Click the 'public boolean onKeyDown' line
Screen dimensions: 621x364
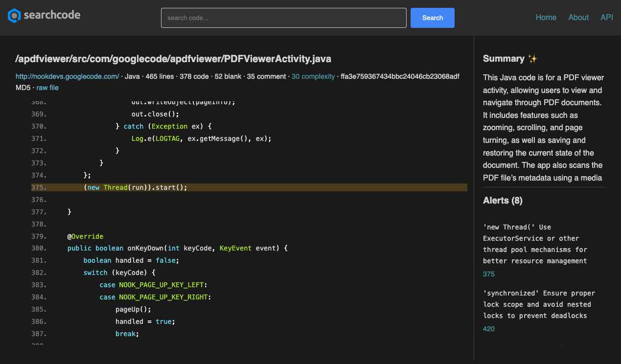tap(178, 249)
